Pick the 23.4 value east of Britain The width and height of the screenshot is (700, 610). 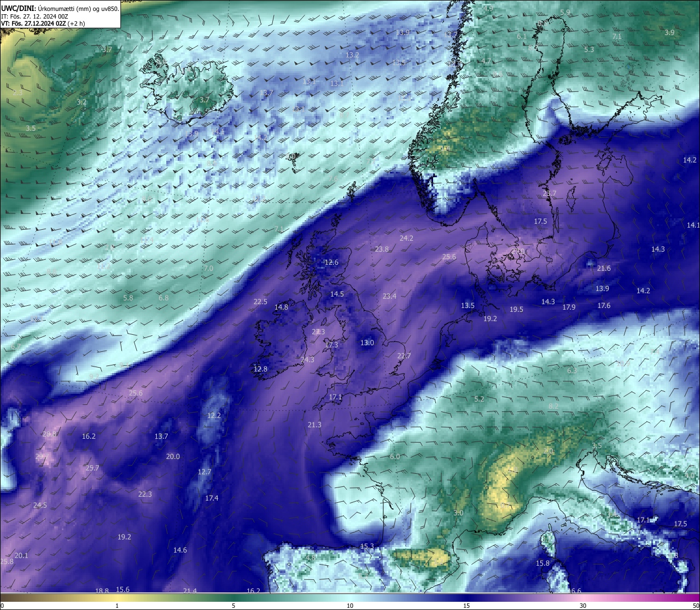389,297
